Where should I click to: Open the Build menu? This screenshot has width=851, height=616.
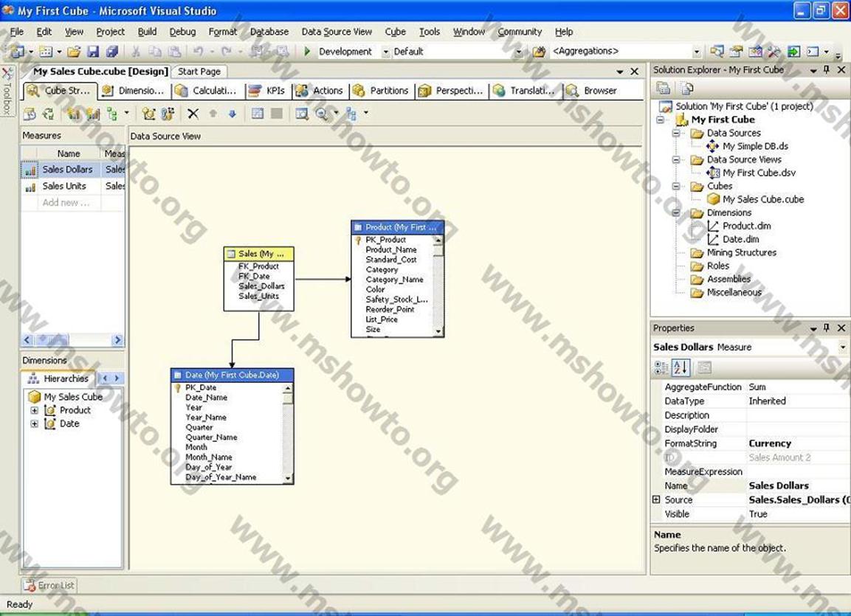pos(147,32)
